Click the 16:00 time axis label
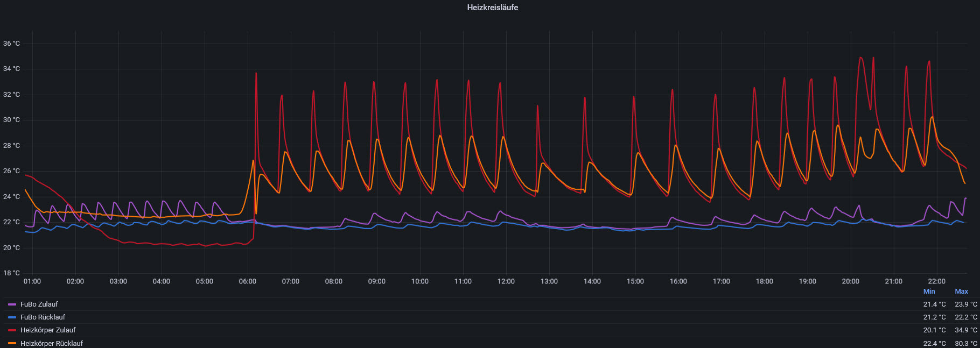The width and height of the screenshot is (980, 348). click(x=678, y=281)
